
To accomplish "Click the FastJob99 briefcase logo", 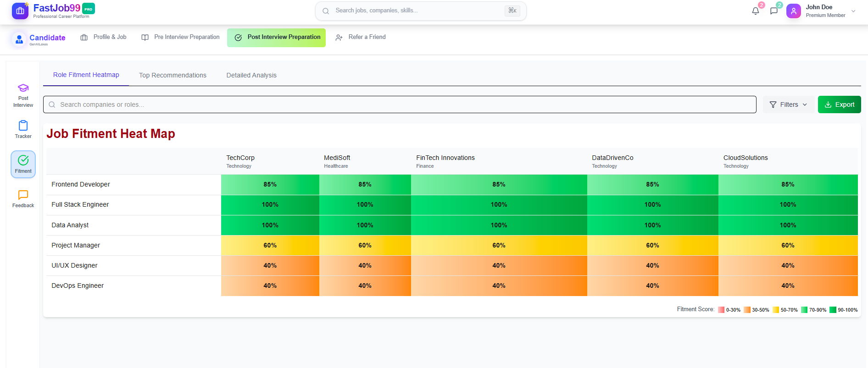I will click(20, 11).
